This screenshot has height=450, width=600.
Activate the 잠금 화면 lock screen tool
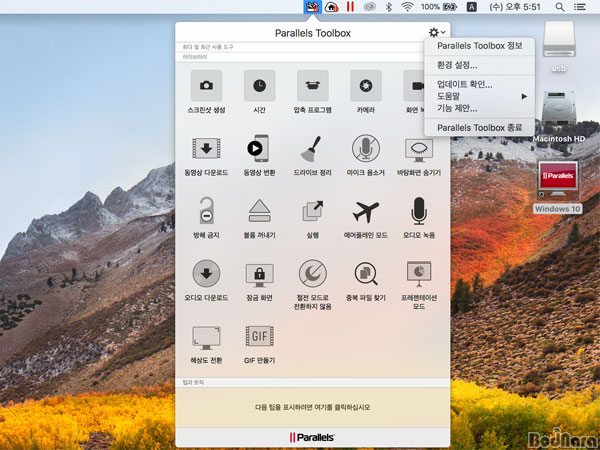(259, 280)
